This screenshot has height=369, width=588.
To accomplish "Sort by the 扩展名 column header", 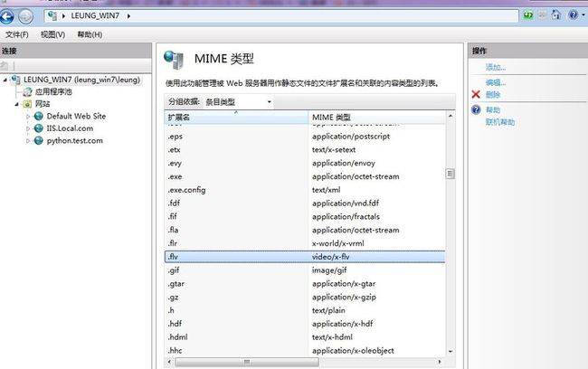I will pyautogui.click(x=236, y=117).
